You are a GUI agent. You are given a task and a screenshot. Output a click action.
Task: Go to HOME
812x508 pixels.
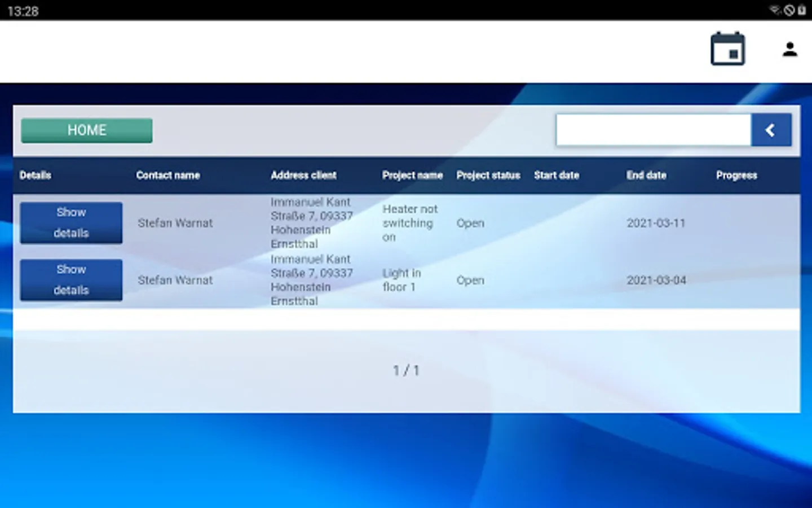click(x=87, y=130)
